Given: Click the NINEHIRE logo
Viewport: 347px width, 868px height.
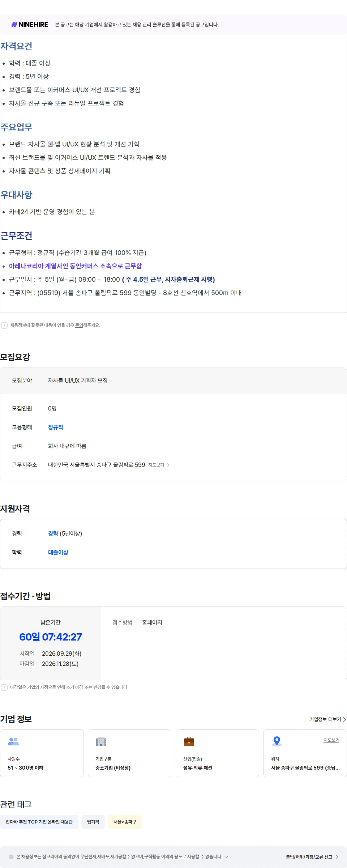Looking at the screenshot, I should (30, 25).
